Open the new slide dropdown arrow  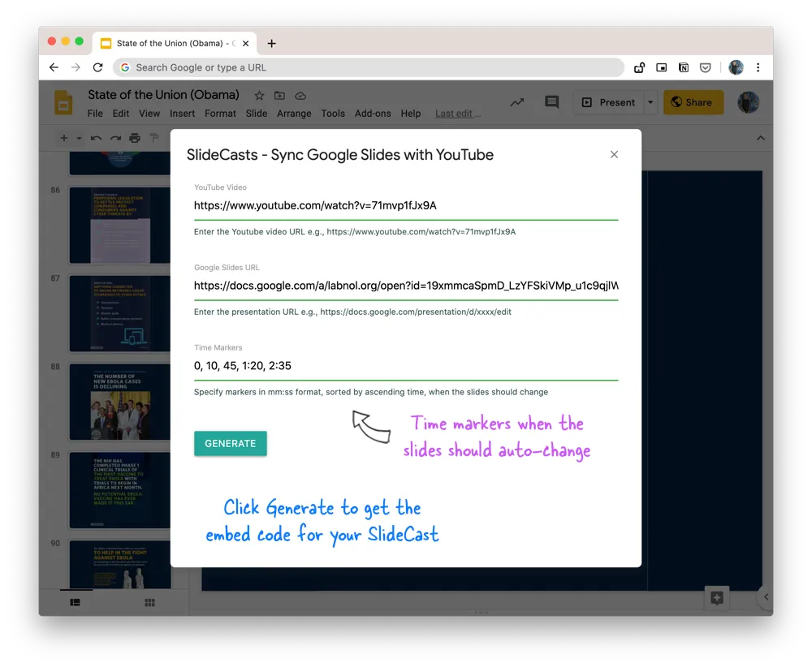tap(78, 138)
